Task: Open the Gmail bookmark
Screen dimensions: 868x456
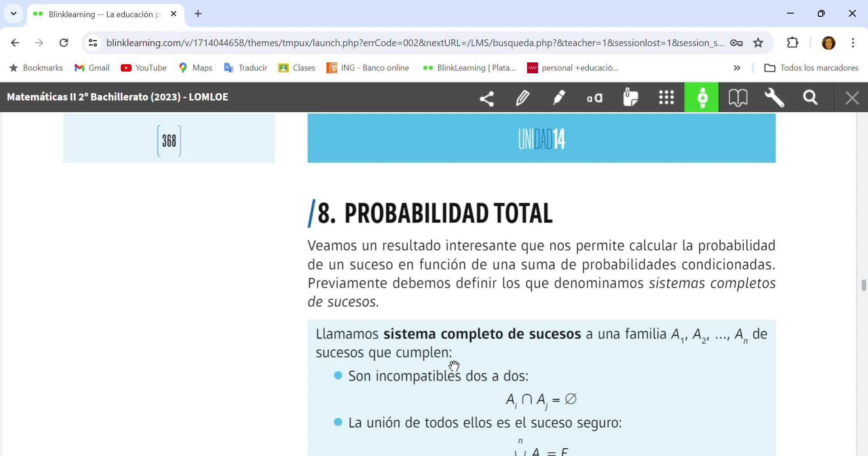Action: pos(92,68)
